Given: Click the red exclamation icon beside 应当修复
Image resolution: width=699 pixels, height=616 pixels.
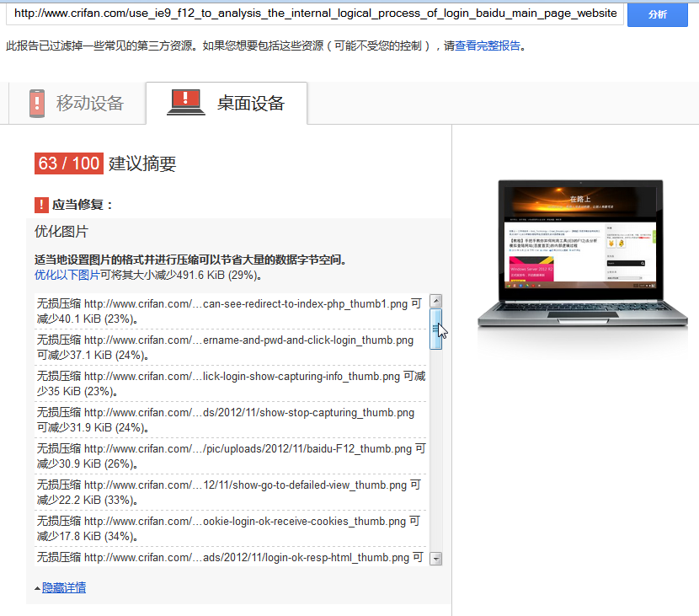Looking at the screenshot, I should pos(41,205).
